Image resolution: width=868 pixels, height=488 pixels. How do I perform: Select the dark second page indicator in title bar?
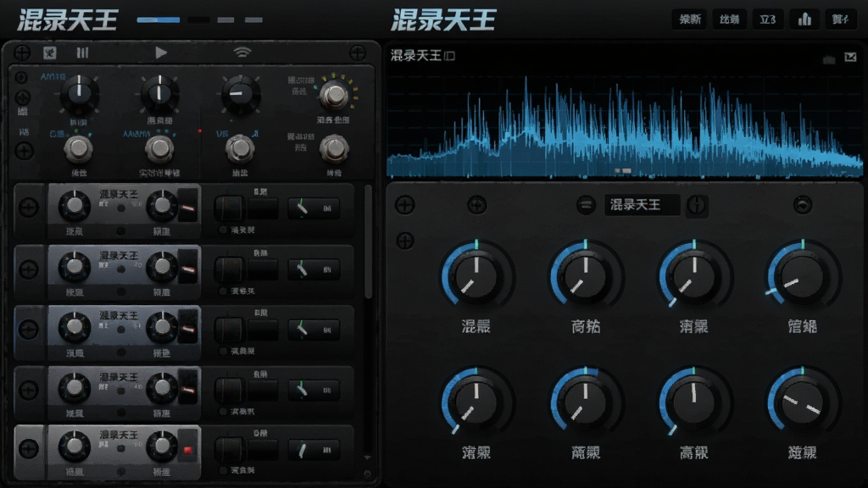click(x=198, y=20)
